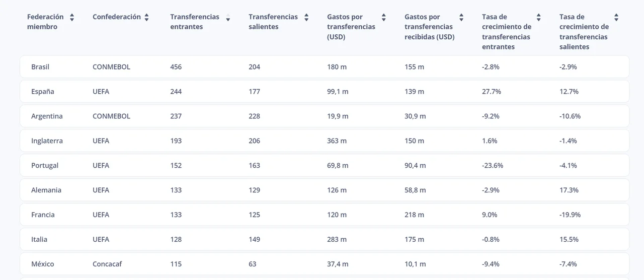The height and width of the screenshot is (280, 644).
Task: Click México in the federation list
Action: [x=43, y=264]
